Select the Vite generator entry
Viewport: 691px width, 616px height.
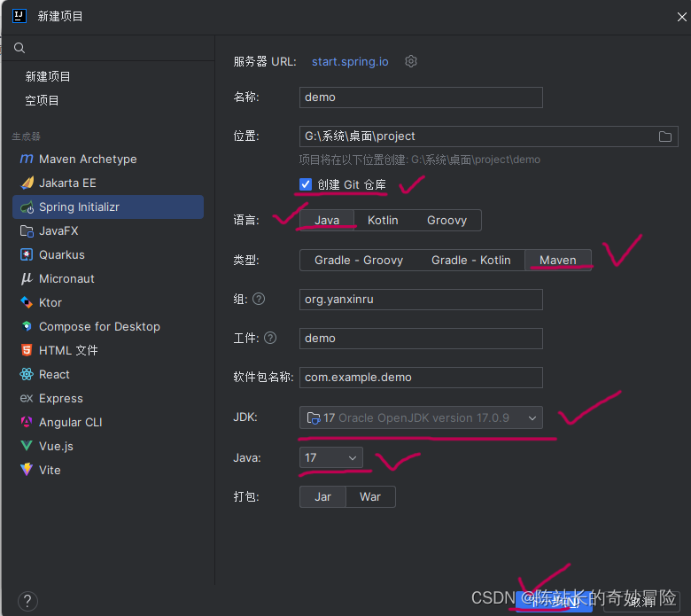108,470
